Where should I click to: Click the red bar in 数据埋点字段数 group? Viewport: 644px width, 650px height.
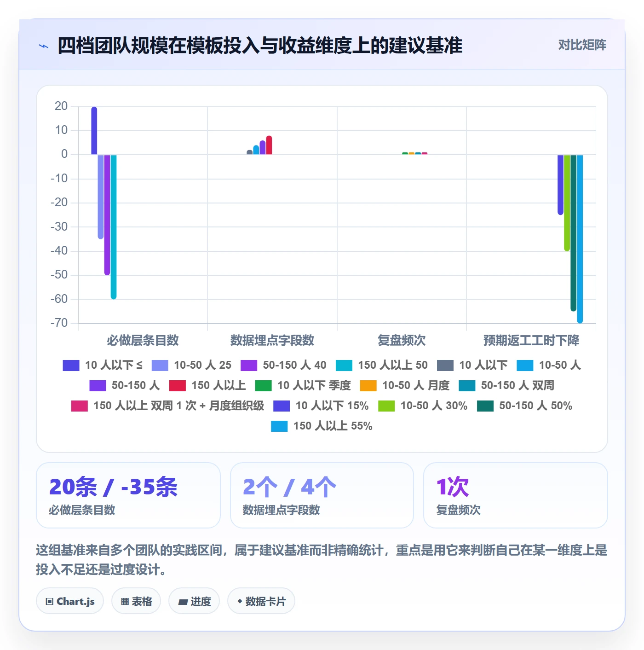pos(269,145)
